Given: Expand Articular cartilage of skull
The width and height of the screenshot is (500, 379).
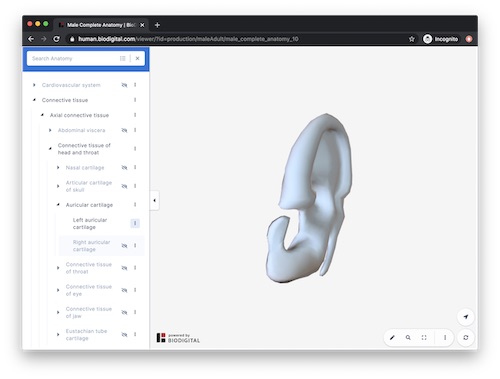Looking at the screenshot, I should (x=58, y=186).
